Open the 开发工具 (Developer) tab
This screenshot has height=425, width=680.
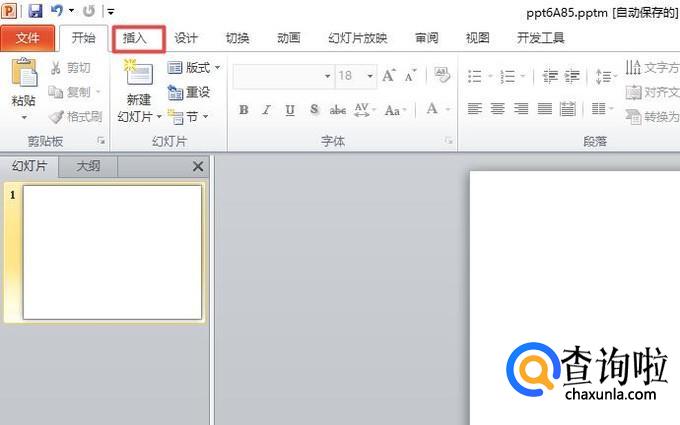coord(540,38)
